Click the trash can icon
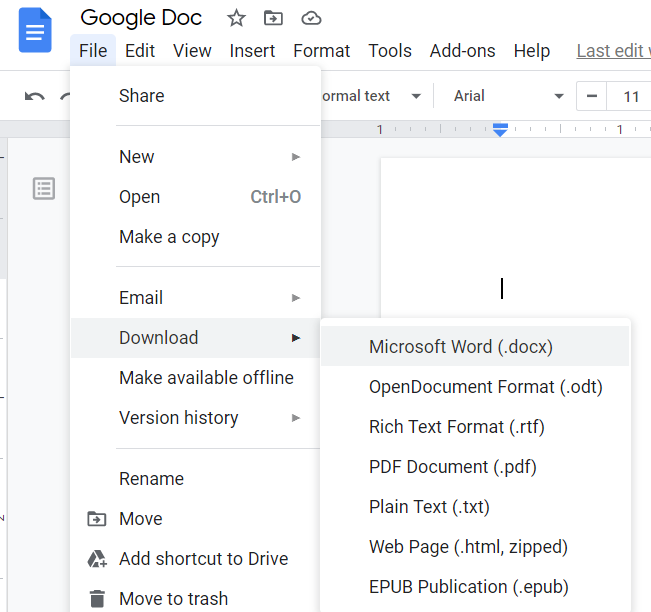Image resolution: width=651 pixels, height=612 pixels. pyautogui.click(x=97, y=599)
